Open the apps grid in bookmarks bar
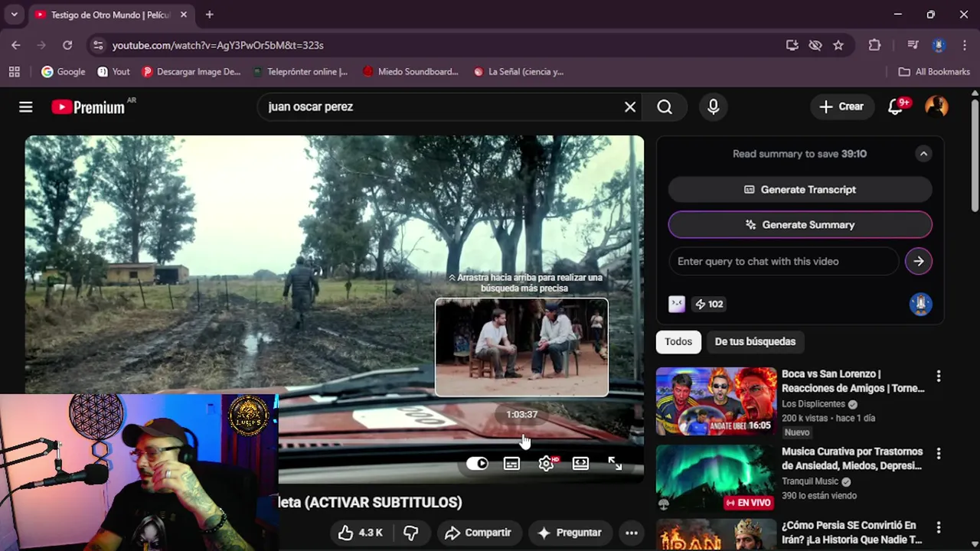Screen dimensions: 980x551 click(x=14, y=72)
